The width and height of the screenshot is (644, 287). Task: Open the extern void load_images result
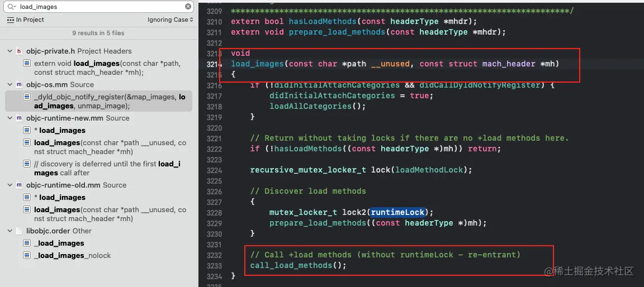(107, 68)
